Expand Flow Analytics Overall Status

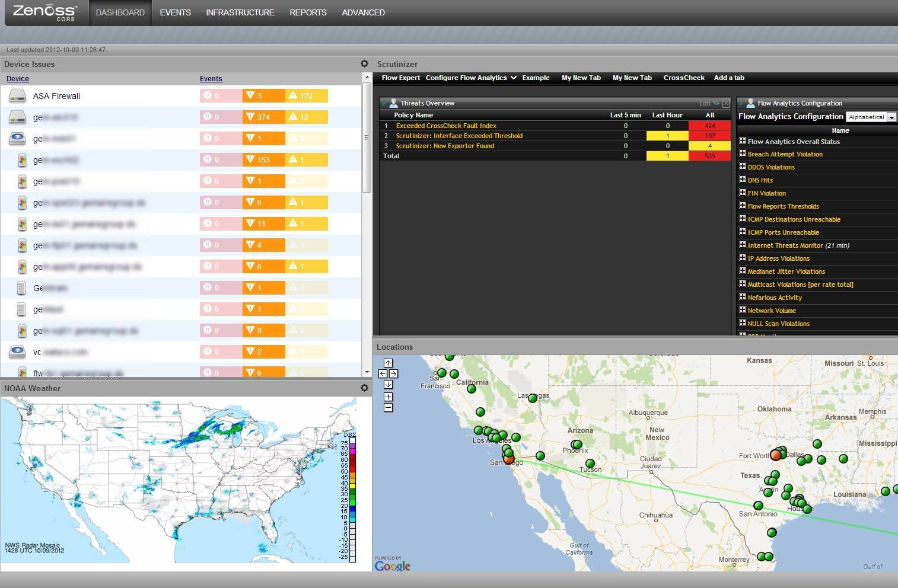coord(742,140)
